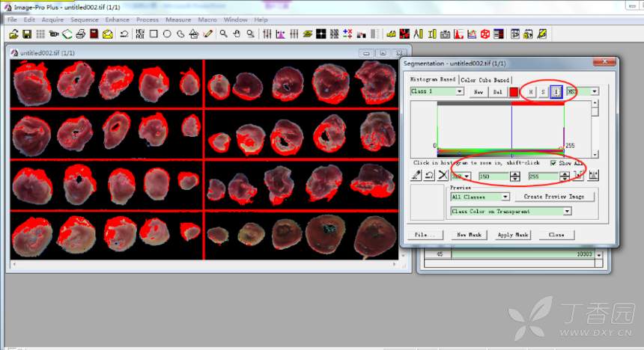Click the eyedropper icon in Segmentation dialog
Image resolution: width=644 pixels, height=350 pixels.
pos(417,176)
